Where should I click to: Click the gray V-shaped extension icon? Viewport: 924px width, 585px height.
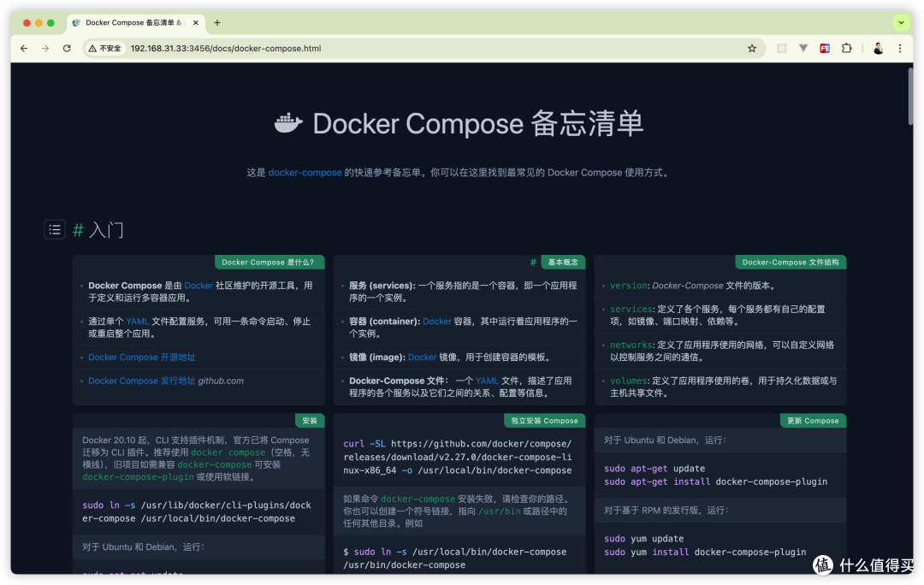803,48
